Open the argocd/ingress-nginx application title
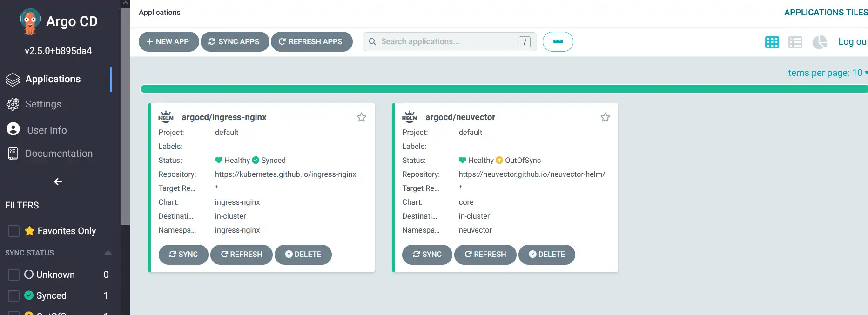 point(224,117)
